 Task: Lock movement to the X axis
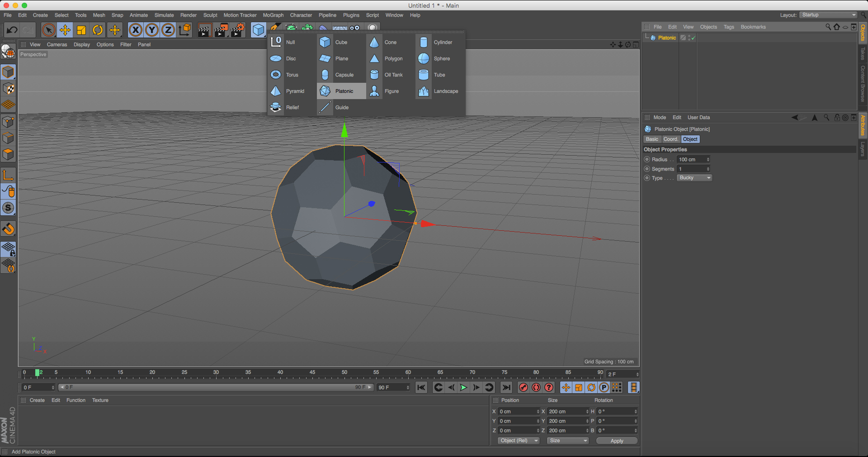[x=135, y=30]
